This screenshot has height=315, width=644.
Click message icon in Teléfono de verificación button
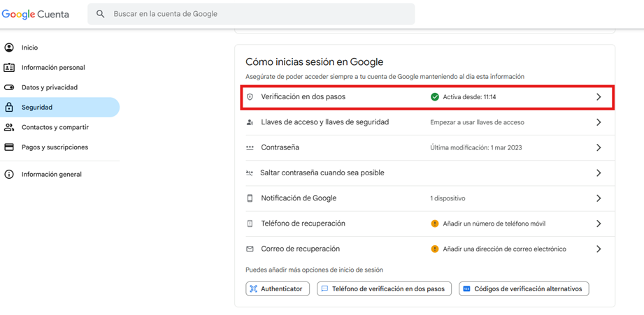tap(324, 288)
